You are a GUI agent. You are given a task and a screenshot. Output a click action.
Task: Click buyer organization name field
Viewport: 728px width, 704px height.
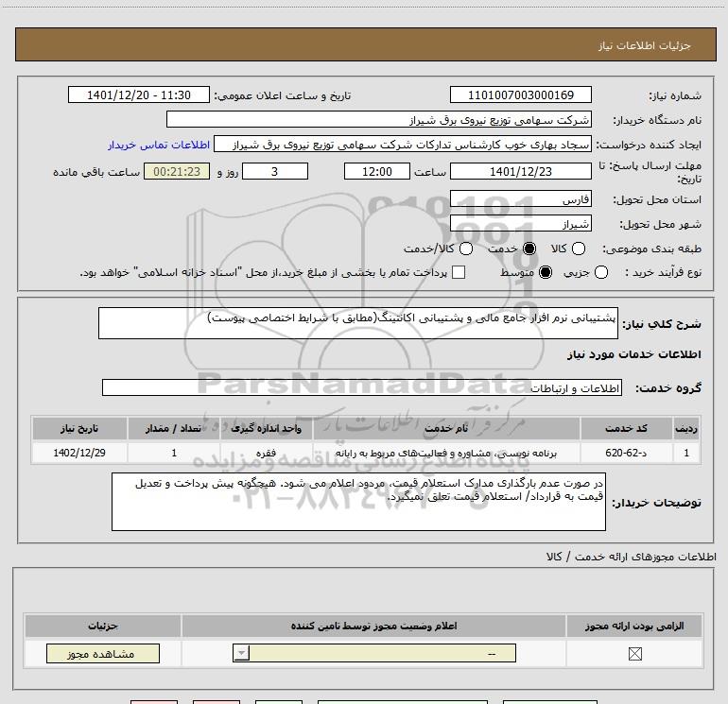379,119
